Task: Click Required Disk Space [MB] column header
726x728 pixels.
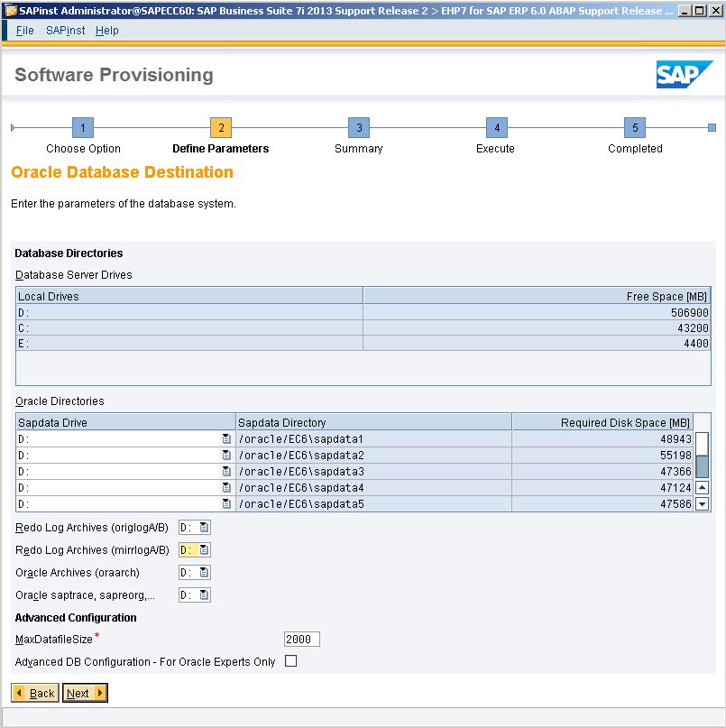Action: click(602, 422)
